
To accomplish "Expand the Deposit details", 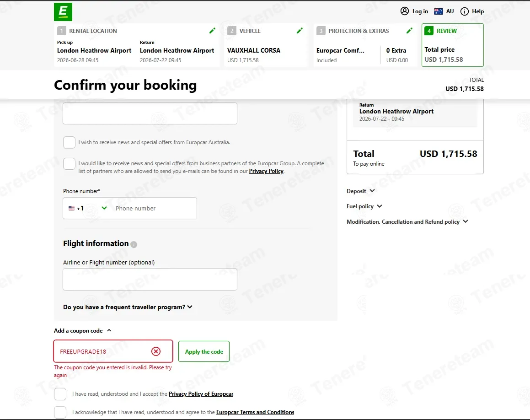I will [361, 191].
